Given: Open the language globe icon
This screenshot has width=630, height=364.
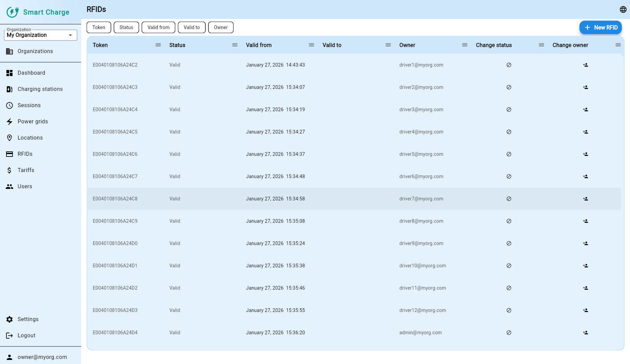Looking at the screenshot, I should tap(623, 9).
